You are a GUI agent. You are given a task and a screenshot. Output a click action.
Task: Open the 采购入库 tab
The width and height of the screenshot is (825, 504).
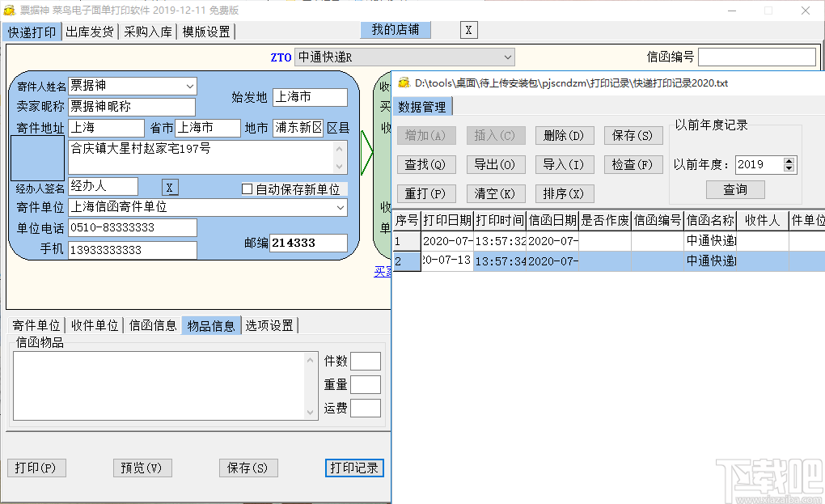coord(148,32)
